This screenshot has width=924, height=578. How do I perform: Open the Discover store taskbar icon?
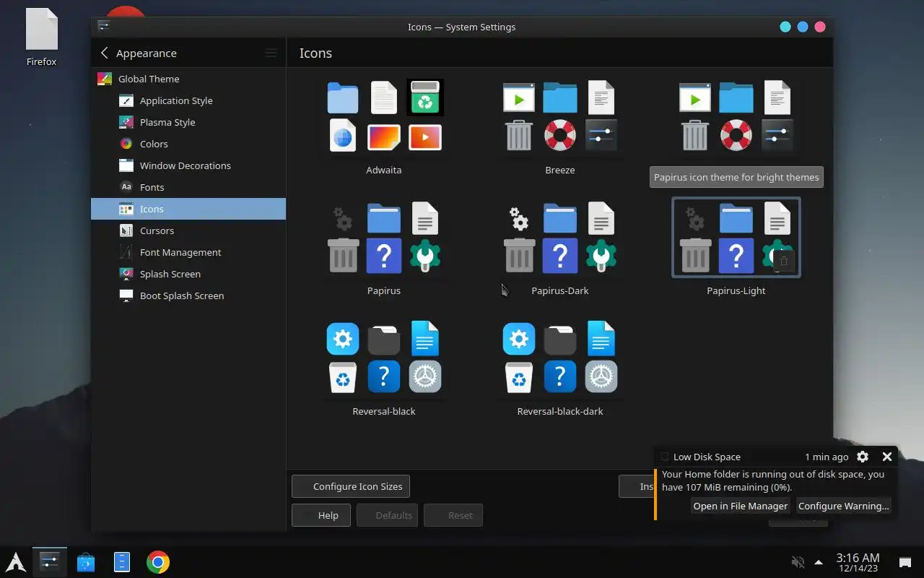[x=86, y=562]
